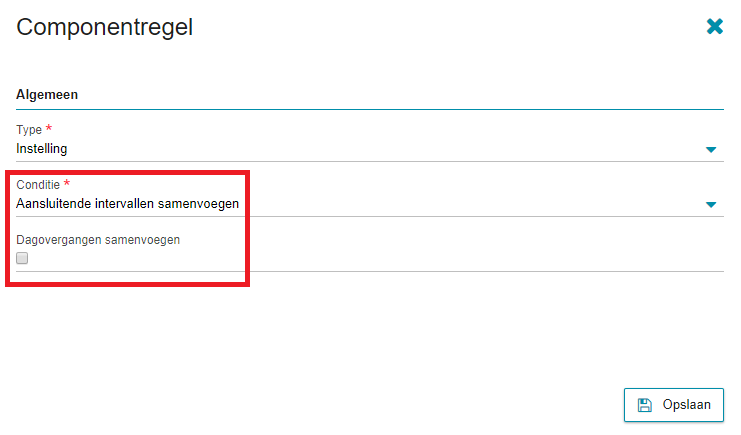Select the Aansluitende intervallen samenvoegen value
Viewport: 741px width, 435px height.
[x=128, y=204]
